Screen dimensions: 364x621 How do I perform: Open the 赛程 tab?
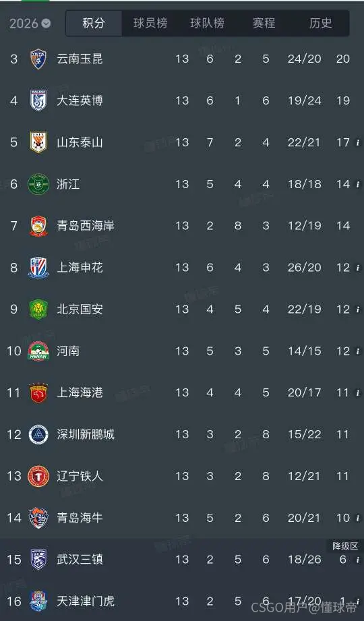click(x=264, y=23)
